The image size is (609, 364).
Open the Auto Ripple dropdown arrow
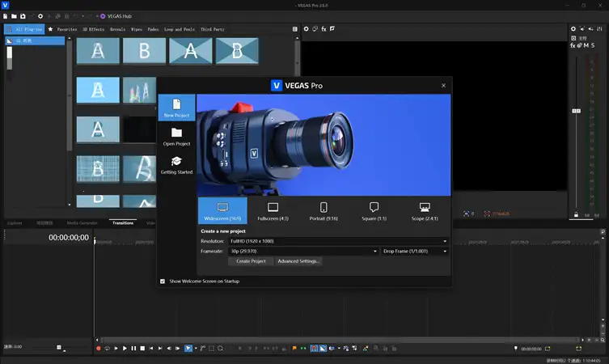click(339, 349)
